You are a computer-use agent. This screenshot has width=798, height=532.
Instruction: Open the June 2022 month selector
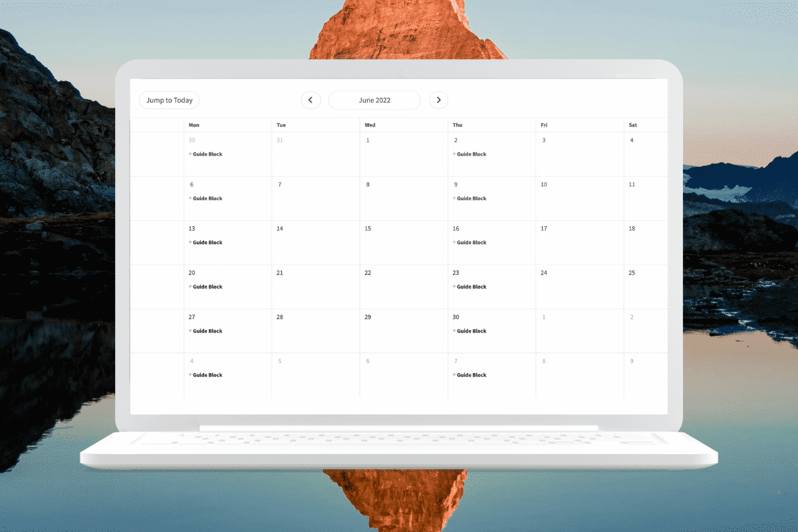(374, 100)
